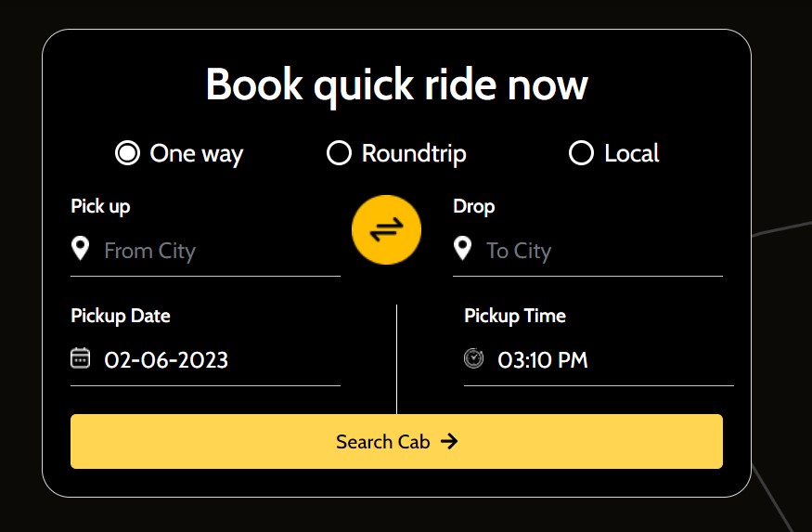Click the Drop location pin icon
812x532 pixels.
tap(462, 249)
